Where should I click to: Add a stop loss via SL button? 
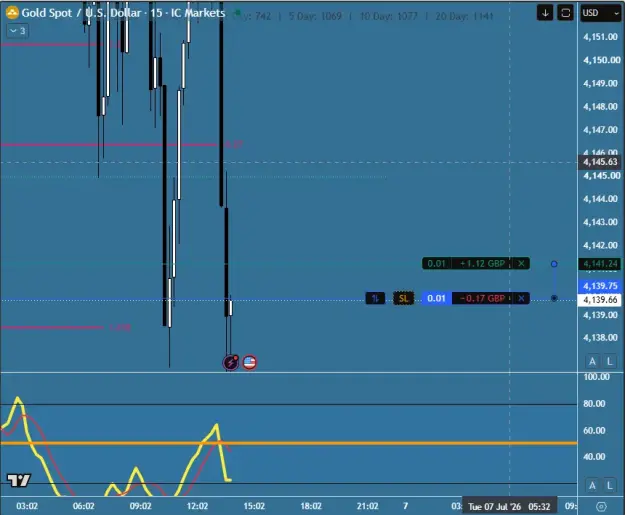tap(403, 298)
